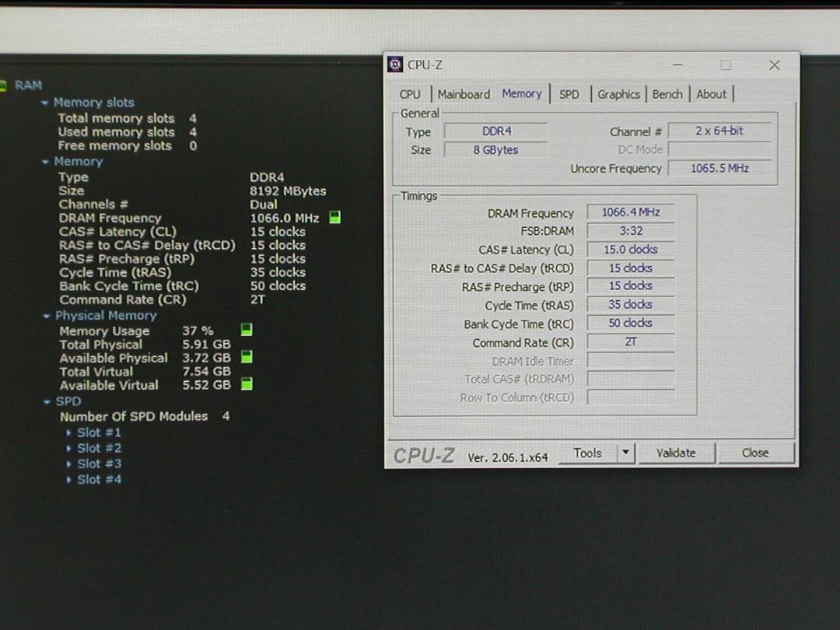Go to the About tab
This screenshot has height=630, width=840.
[712, 94]
